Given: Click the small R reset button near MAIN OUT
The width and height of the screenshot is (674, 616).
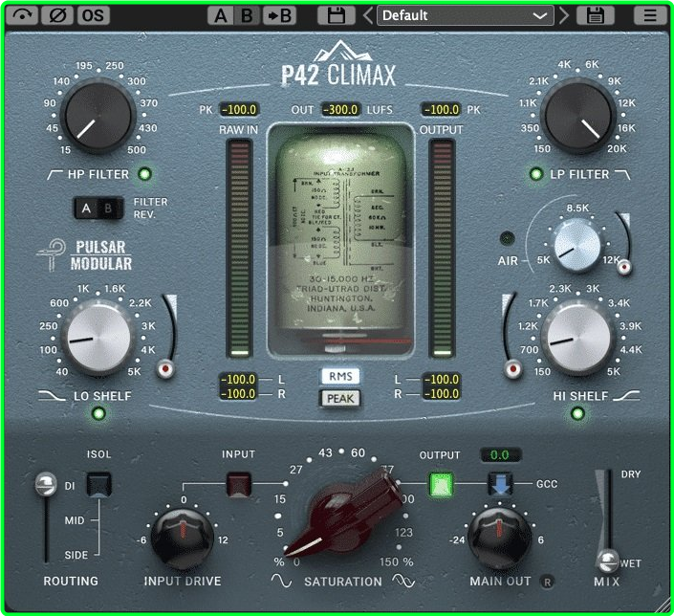Looking at the screenshot, I should [547, 583].
